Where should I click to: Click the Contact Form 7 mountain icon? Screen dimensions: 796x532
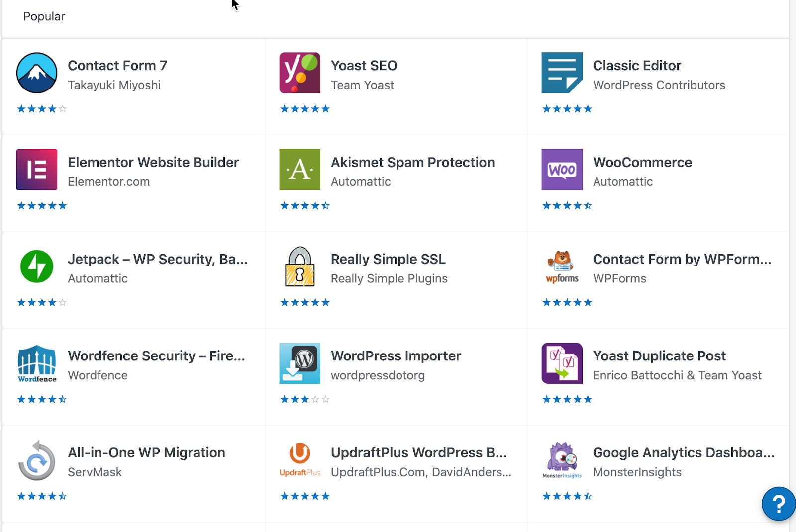37,73
